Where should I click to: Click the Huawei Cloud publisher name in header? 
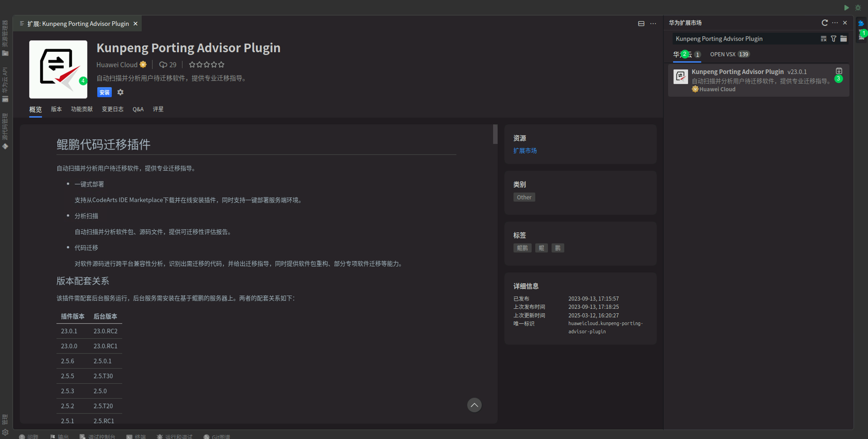(117, 65)
